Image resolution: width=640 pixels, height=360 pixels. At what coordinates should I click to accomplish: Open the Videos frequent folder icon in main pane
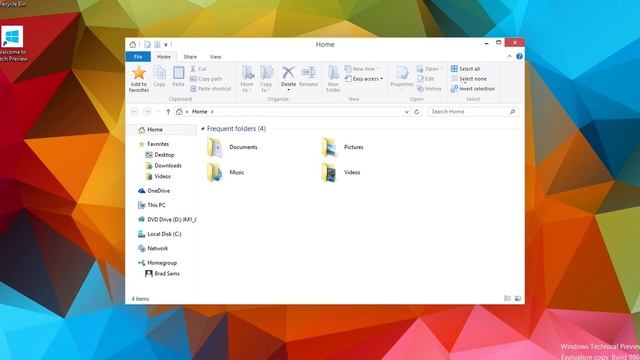tap(329, 172)
